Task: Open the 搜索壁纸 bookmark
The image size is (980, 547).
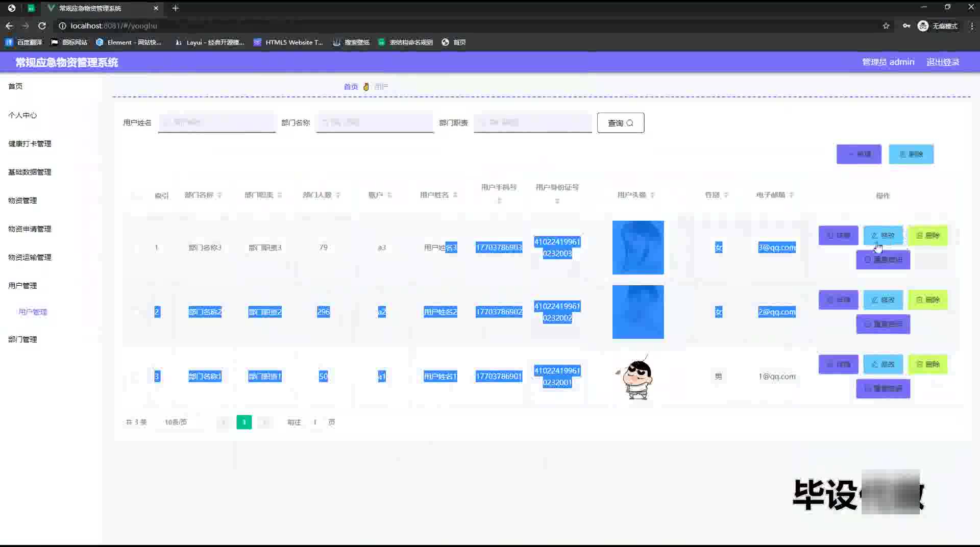Action: (351, 42)
